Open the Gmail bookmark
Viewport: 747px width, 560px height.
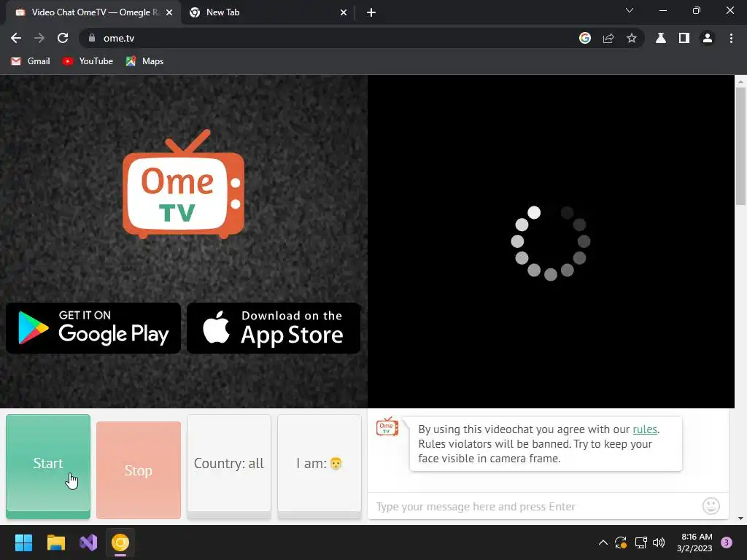[31, 61]
